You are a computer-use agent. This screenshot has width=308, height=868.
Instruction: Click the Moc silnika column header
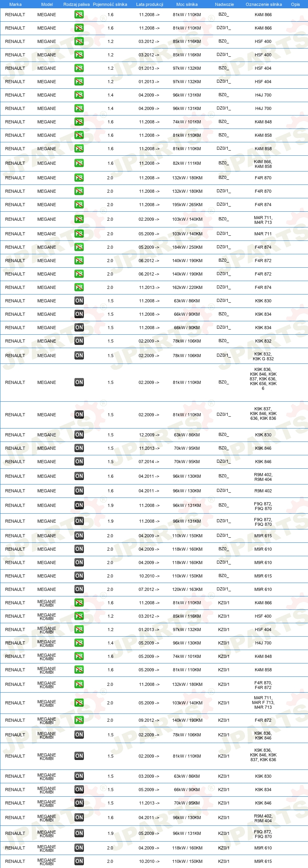pyautogui.click(x=187, y=4)
